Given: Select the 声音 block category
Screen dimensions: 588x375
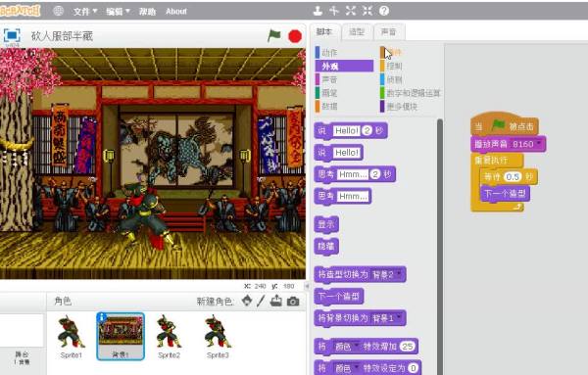Looking at the screenshot, I should (344, 79).
